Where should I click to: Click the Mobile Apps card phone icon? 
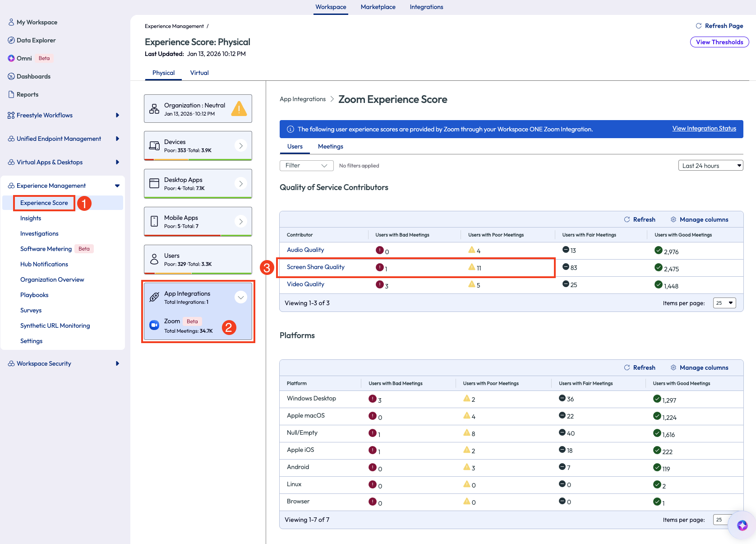(x=154, y=221)
